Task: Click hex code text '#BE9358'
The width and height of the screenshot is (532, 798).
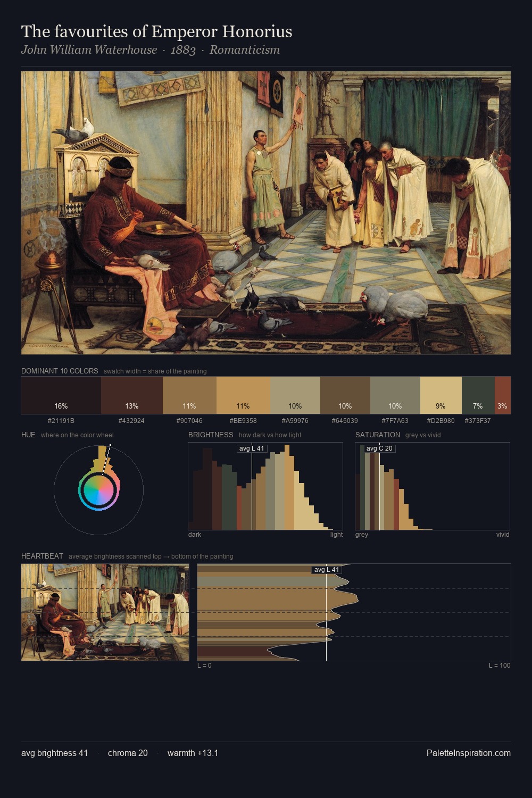Action: pyautogui.click(x=243, y=420)
